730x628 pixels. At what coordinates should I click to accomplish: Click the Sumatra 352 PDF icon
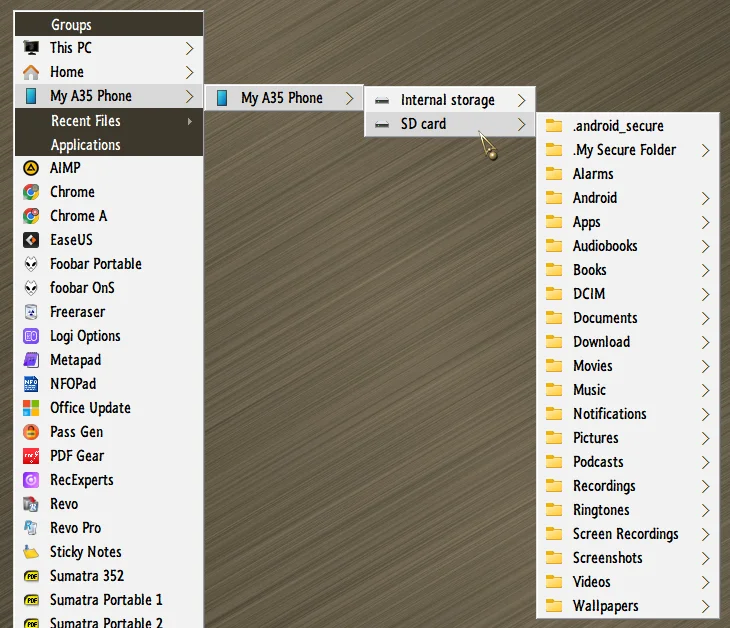click(31, 576)
